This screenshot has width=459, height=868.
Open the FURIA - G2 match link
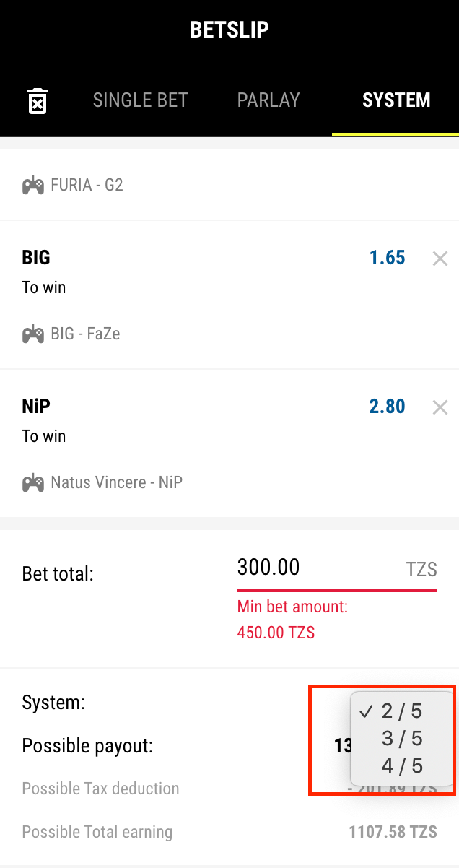click(87, 186)
